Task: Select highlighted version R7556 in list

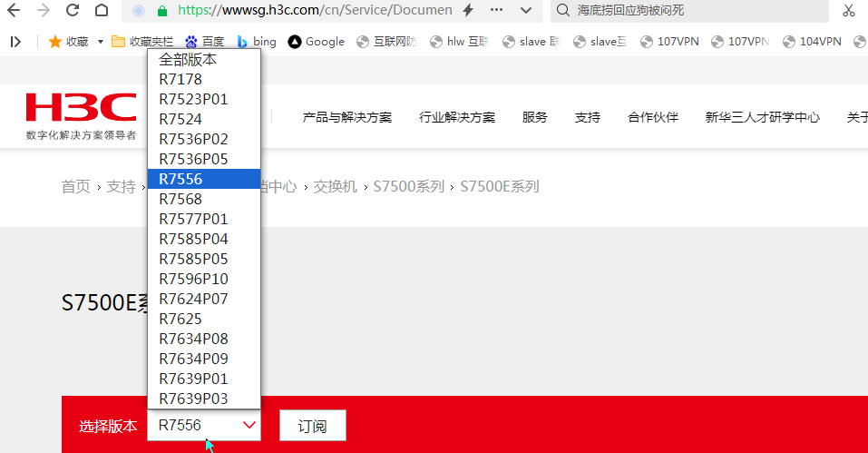Action: pos(204,179)
